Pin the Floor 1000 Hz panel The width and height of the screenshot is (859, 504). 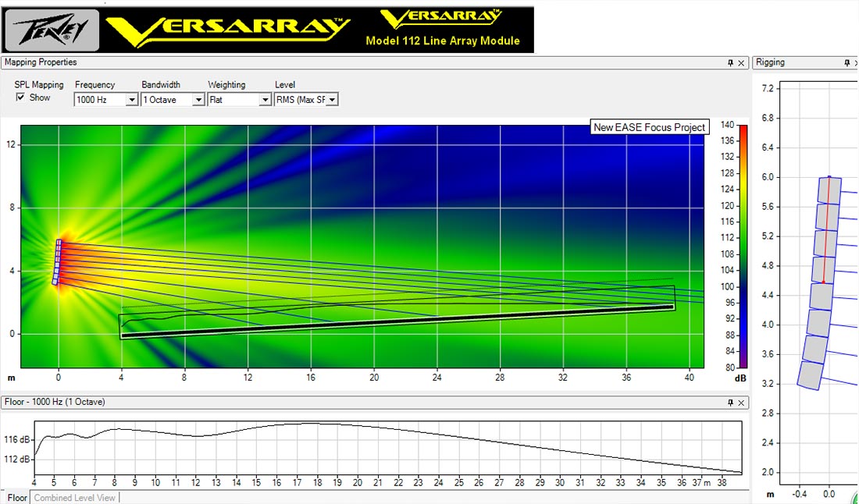730,403
